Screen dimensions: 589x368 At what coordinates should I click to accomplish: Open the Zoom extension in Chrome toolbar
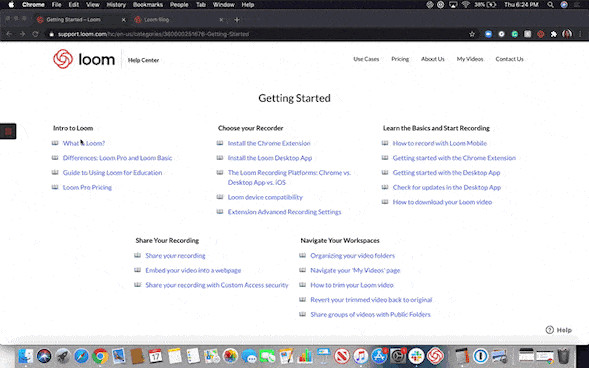488,34
